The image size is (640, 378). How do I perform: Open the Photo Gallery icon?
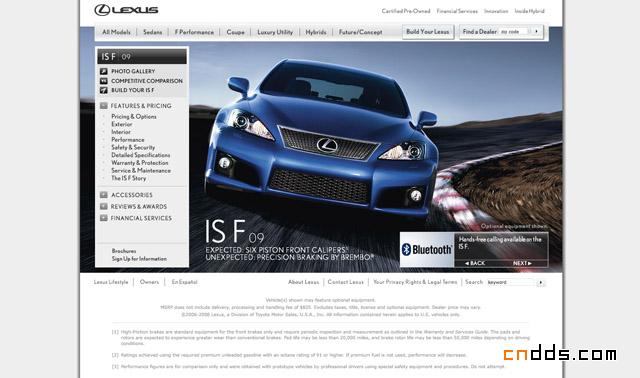coord(104,71)
